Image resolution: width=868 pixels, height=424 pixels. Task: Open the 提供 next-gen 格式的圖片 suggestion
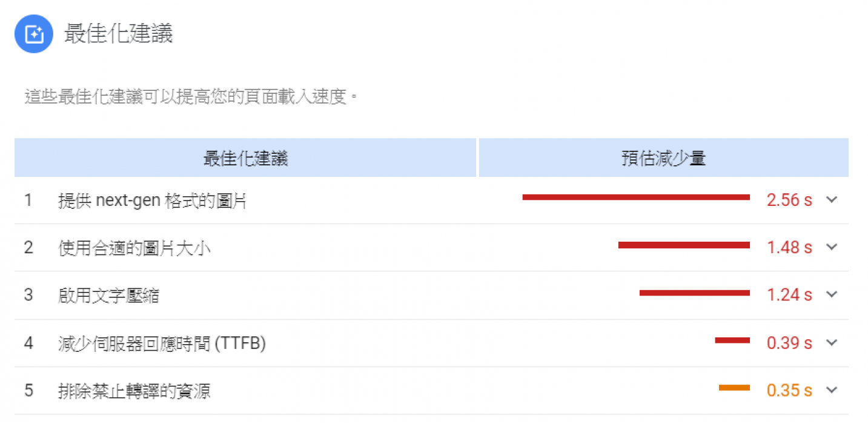153,200
